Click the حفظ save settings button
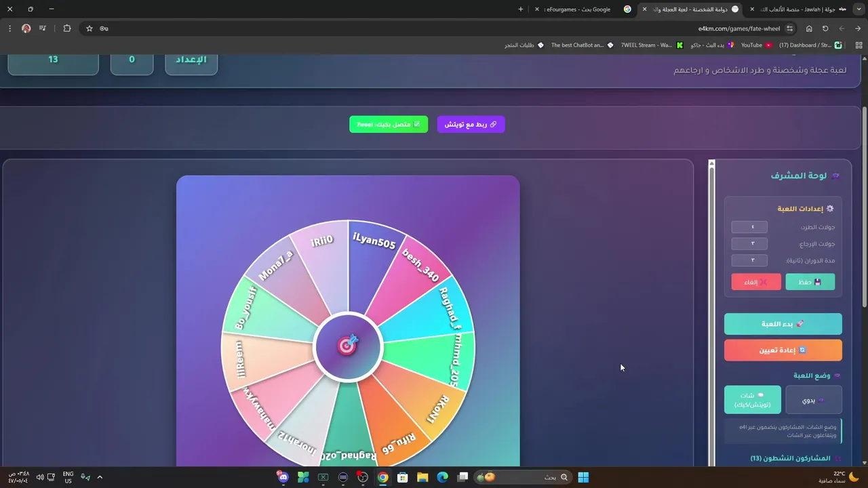Image resolution: width=868 pixels, height=488 pixels. coord(810,282)
